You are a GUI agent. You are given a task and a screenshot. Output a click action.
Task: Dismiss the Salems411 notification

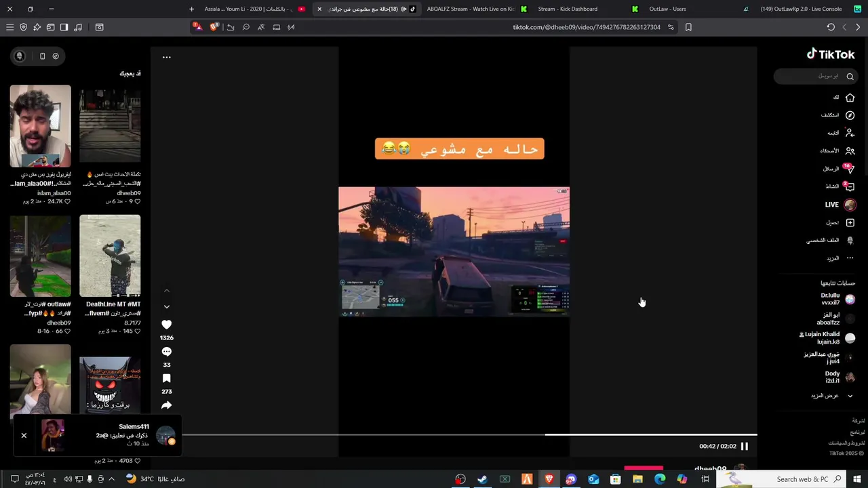coord(24,435)
